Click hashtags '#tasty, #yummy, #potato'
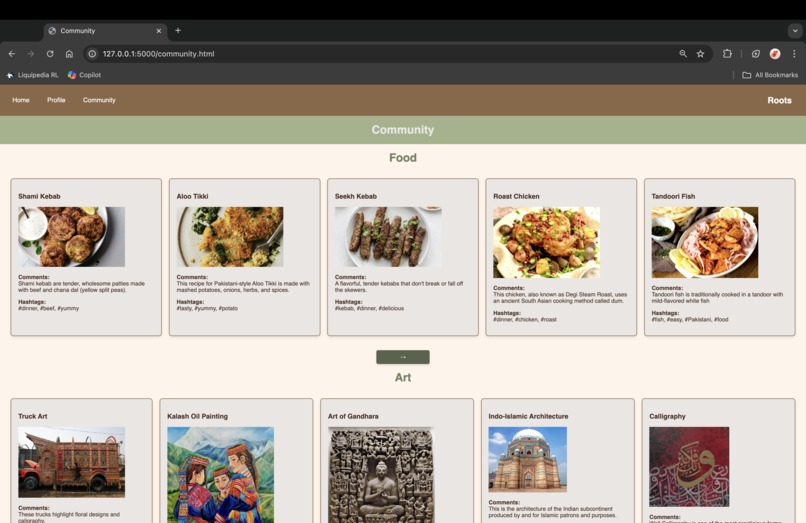 click(207, 309)
